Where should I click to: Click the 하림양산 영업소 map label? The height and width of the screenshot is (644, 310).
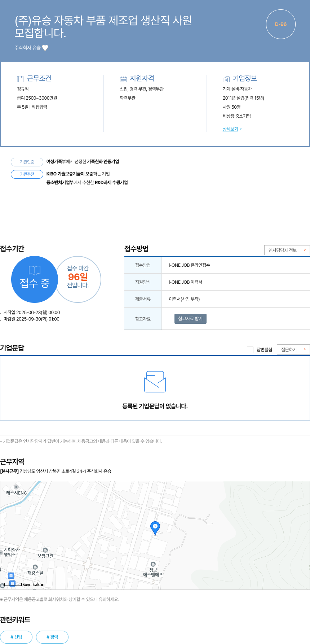pos(12,552)
